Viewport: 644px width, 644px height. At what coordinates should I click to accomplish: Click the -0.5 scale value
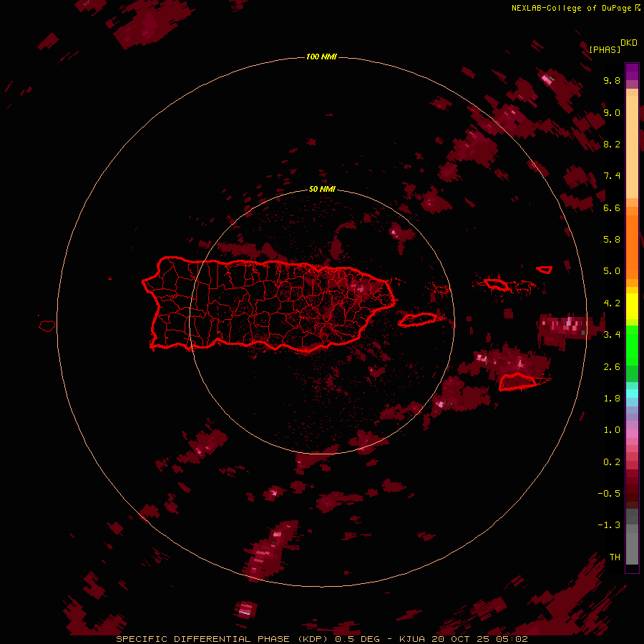point(609,494)
